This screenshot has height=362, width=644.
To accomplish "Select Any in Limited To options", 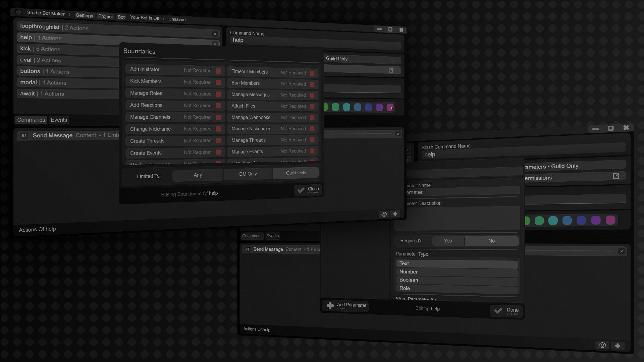I will click(198, 175).
